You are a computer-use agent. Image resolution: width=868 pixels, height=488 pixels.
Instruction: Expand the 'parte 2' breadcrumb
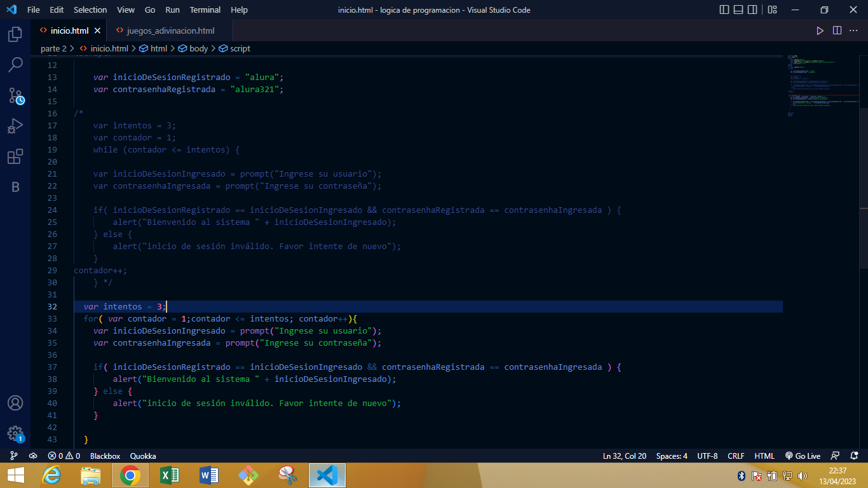53,48
